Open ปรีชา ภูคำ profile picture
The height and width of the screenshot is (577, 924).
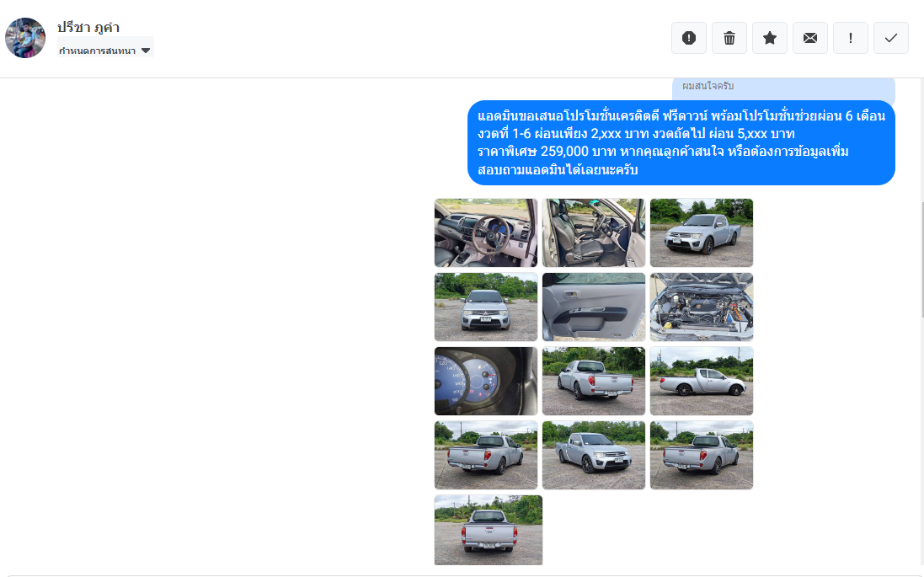pos(25,38)
